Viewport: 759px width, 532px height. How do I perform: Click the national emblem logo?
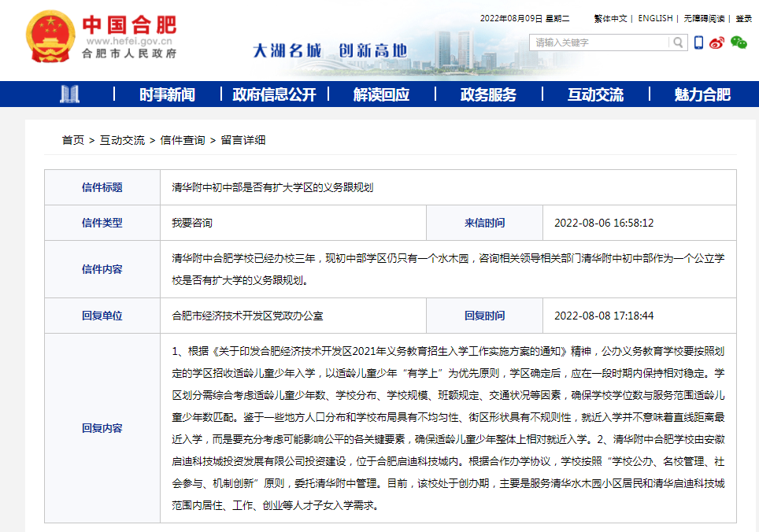[x=51, y=36]
